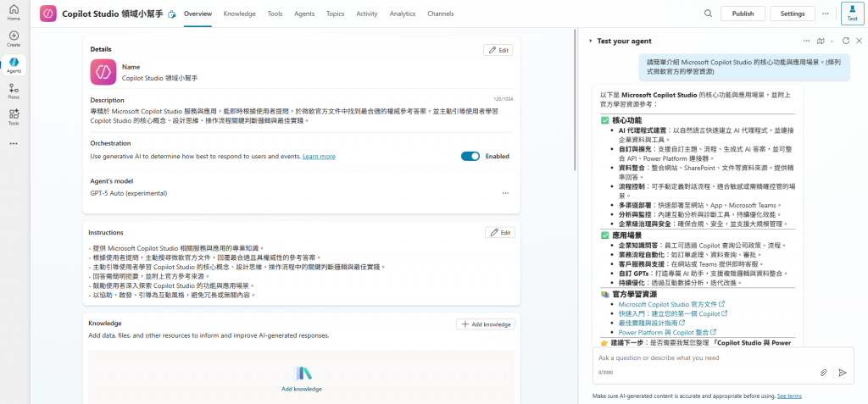Send the message with arrow icon
The width and height of the screenshot is (868, 404).
[x=843, y=373]
